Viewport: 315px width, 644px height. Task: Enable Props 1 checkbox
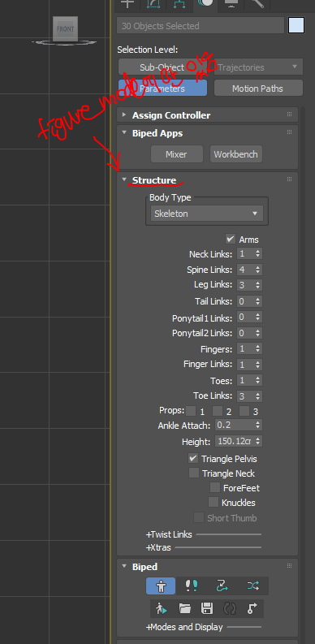pyautogui.click(x=191, y=411)
